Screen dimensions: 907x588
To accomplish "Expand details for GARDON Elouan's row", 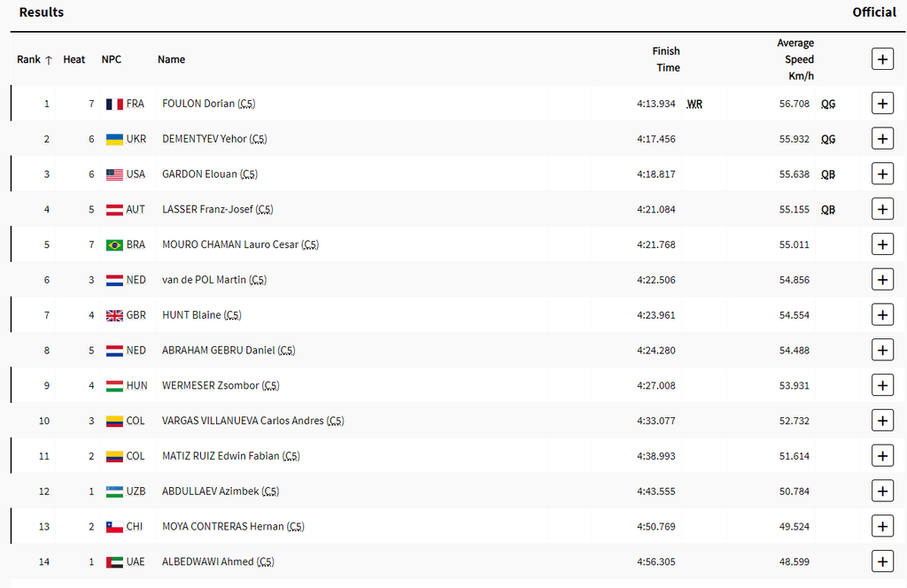I will pyautogui.click(x=882, y=174).
